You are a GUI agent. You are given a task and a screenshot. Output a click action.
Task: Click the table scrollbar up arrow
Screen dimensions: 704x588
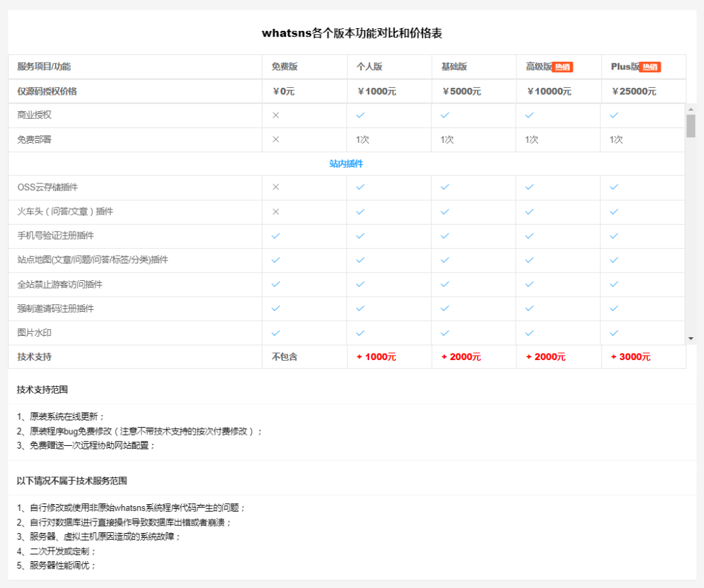(x=691, y=109)
